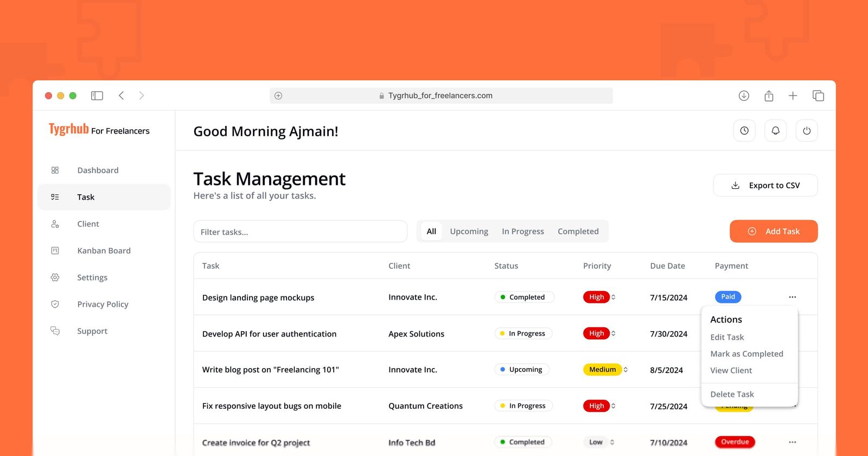Expand priority selector for Design landing page mockups
This screenshot has height=456, width=868.
tap(614, 297)
